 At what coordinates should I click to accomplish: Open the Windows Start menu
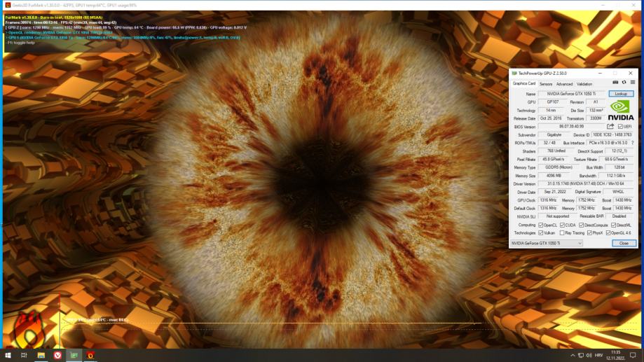click(8, 355)
